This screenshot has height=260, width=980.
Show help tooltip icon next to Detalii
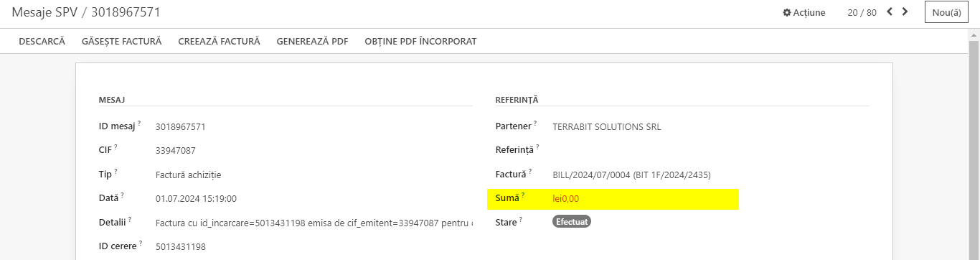[131, 220]
